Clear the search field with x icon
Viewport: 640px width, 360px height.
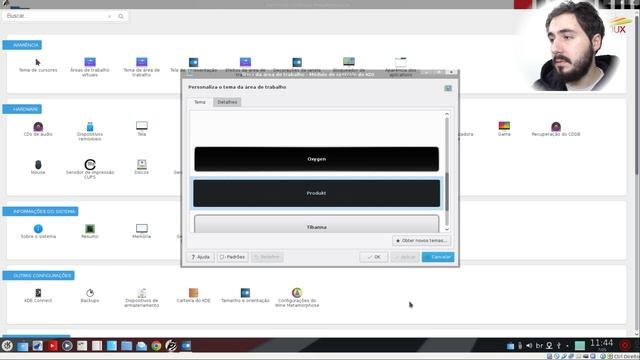tap(109, 16)
